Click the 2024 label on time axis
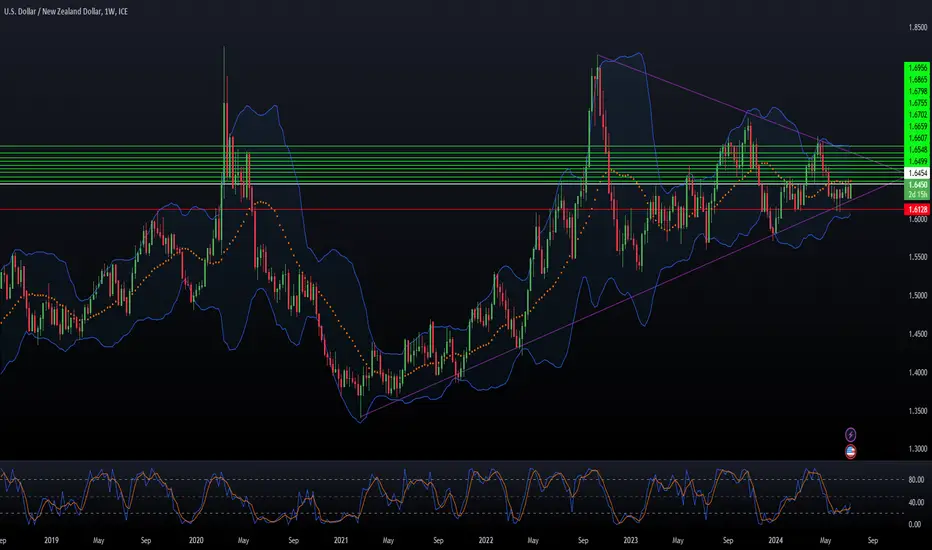Screen dimensions: 932x550 pos(775,540)
